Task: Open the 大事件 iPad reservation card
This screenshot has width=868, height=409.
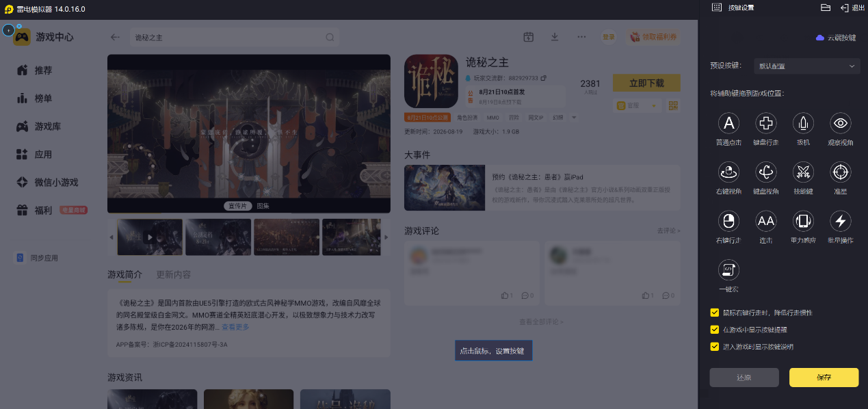Action: pos(542,188)
